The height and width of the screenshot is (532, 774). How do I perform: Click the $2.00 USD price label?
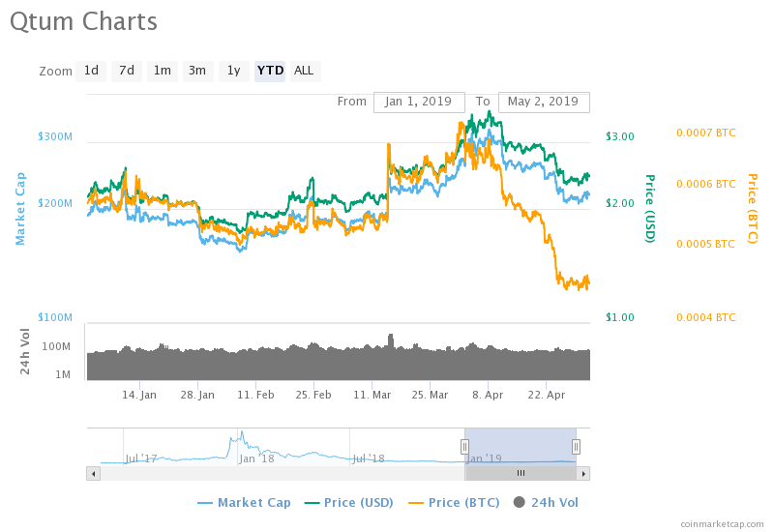tap(620, 203)
